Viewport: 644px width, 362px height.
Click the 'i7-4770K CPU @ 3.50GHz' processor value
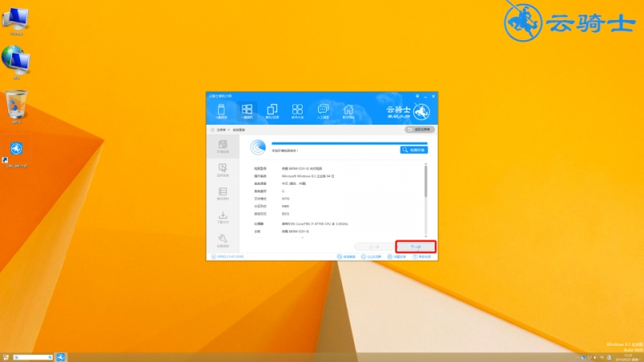pos(315,224)
